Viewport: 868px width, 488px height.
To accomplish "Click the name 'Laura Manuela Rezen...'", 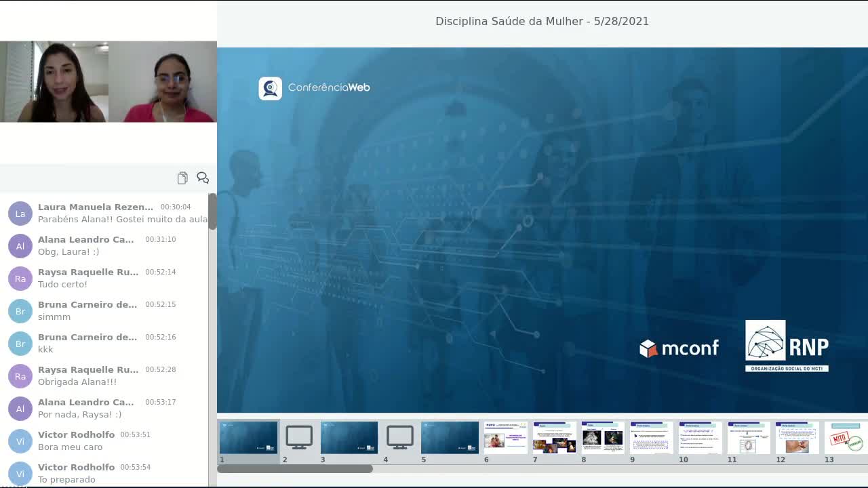I will point(96,207).
